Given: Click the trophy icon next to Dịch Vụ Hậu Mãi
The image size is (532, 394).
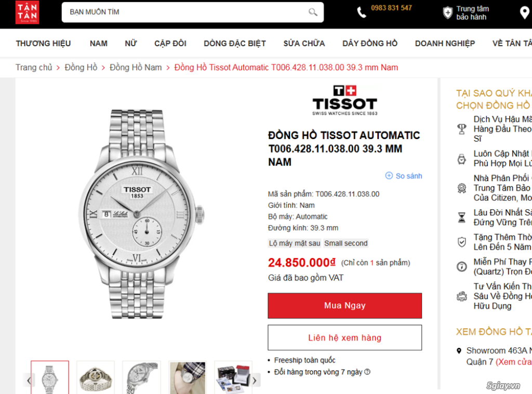Looking at the screenshot, I should (x=462, y=129).
